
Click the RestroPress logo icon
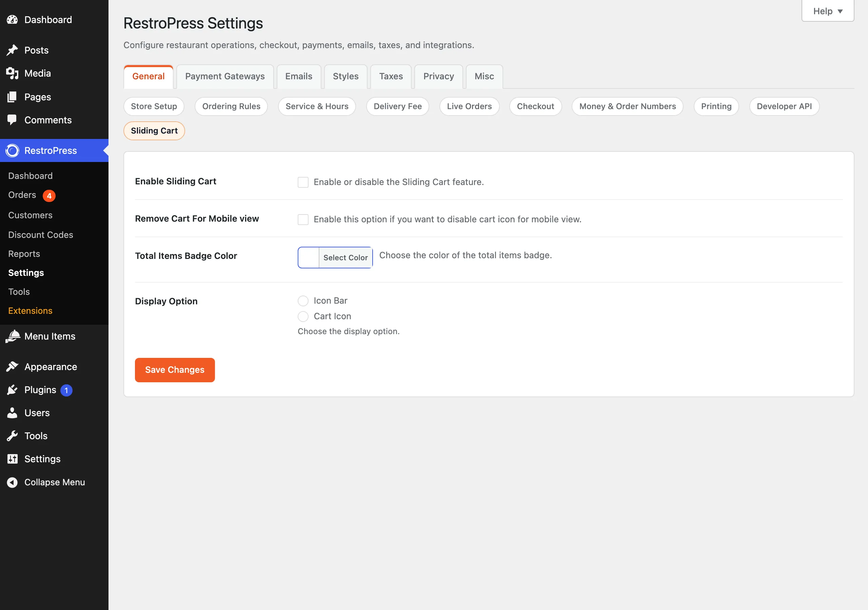click(x=13, y=150)
